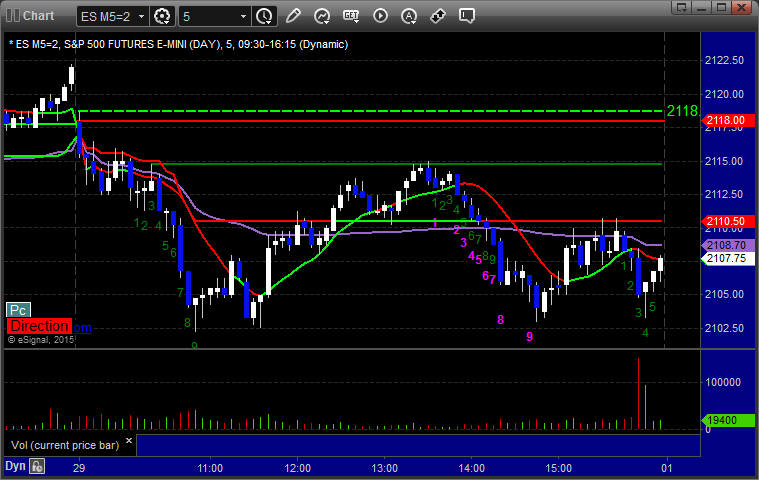Select the pencil drawing tool
Screen dimensions: 759x480
(293, 16)
